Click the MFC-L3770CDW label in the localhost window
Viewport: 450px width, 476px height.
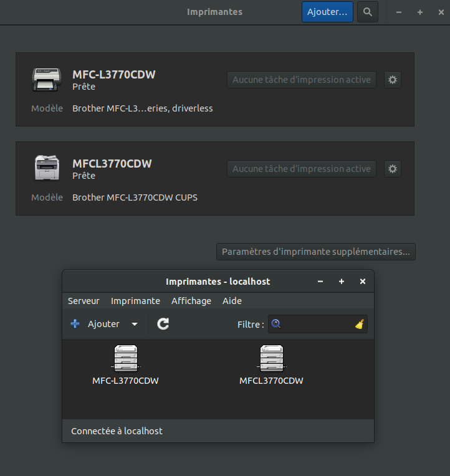[x=125, y=381]
